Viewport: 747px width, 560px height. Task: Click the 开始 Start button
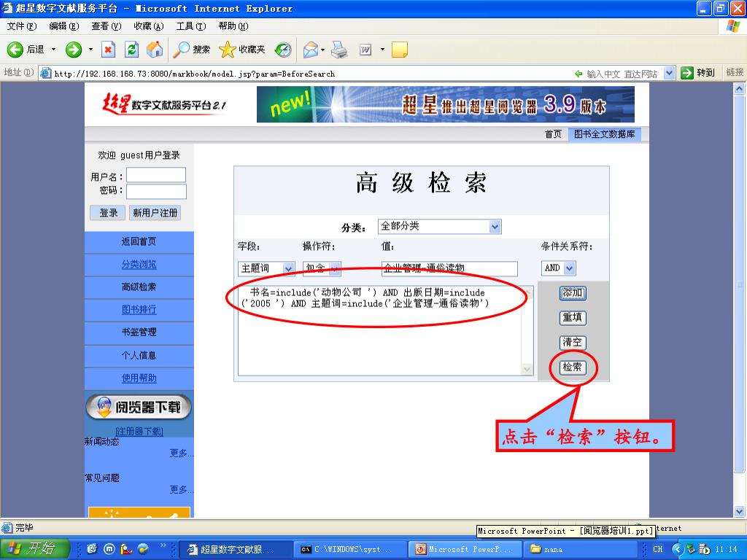(35, 549)
